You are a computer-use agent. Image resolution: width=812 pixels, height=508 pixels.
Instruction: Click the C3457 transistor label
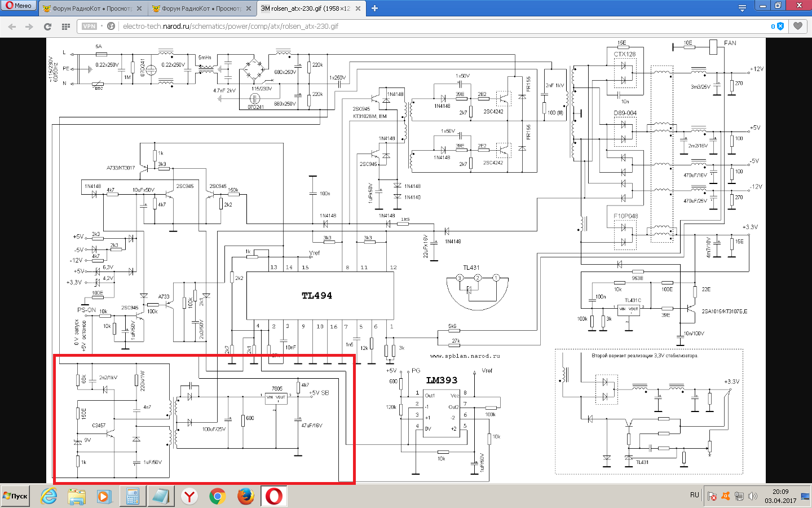coord(99,426)
